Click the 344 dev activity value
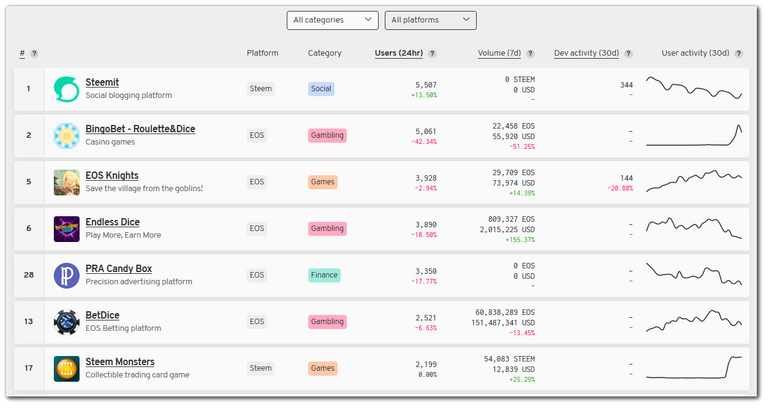 tap(626, 85)
